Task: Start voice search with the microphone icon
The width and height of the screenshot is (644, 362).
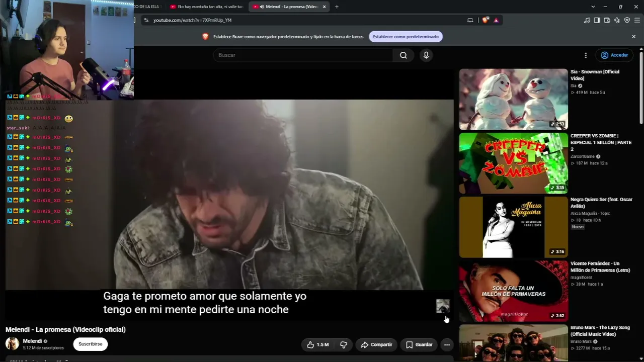Action: (426, 55)
